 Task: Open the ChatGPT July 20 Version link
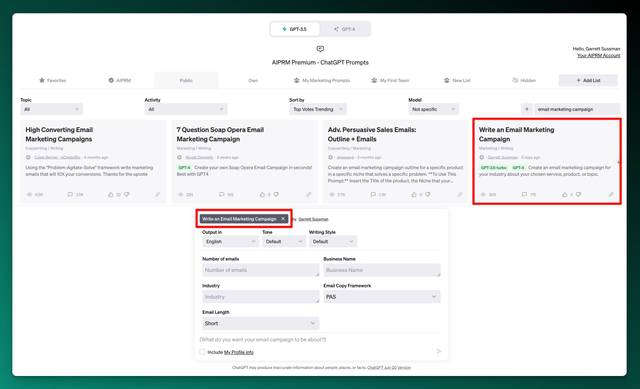click(x=389, y=368)
